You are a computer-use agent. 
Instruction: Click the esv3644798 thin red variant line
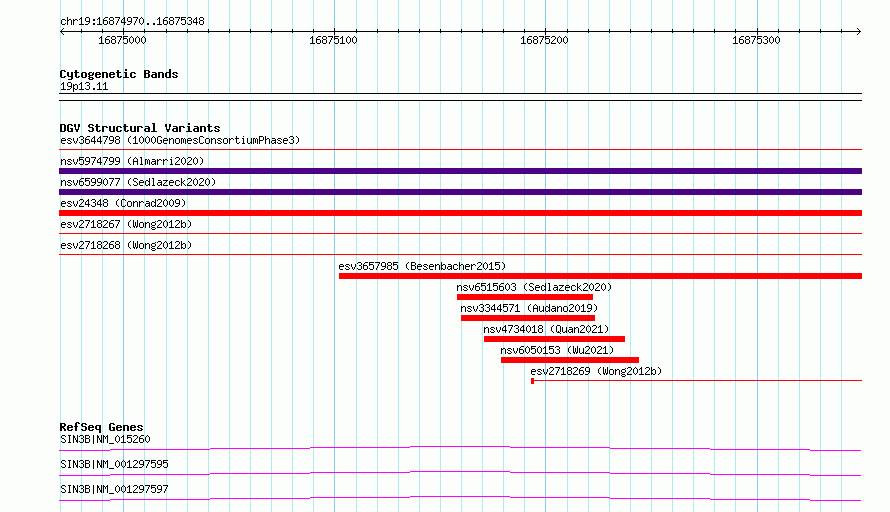[x=460, y=150]
